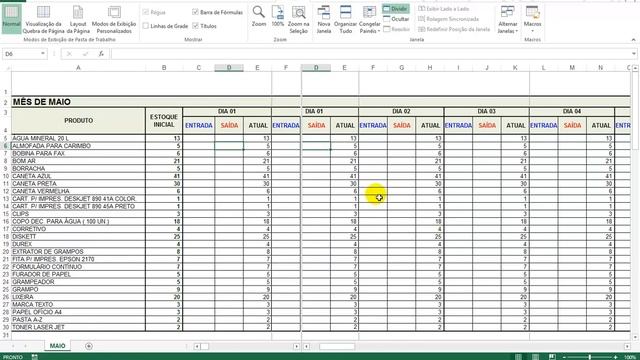Select the MÊS DE MAIO title cell
Viewport: 640px width, 360px height.
pos(41,102)
